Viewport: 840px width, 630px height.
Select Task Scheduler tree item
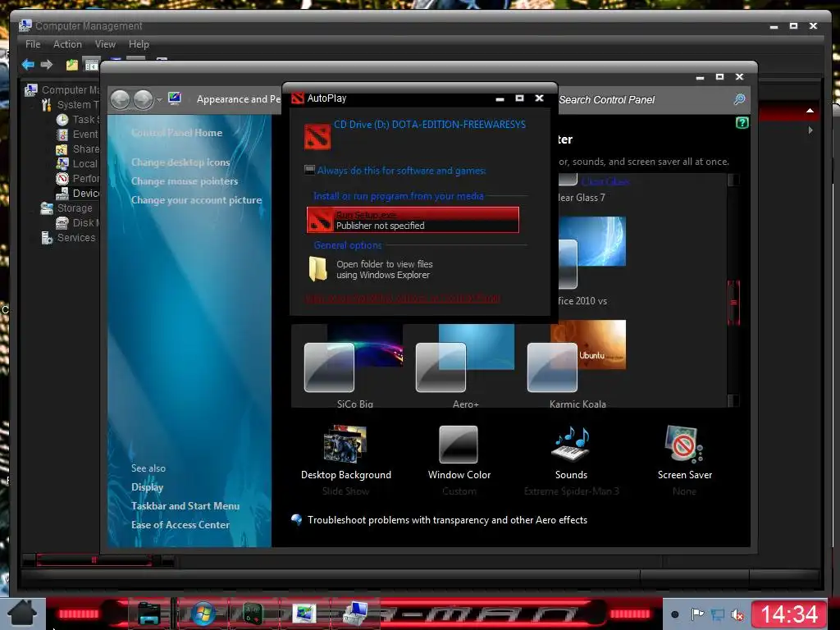pyautogui.click(x=85, y=120)
